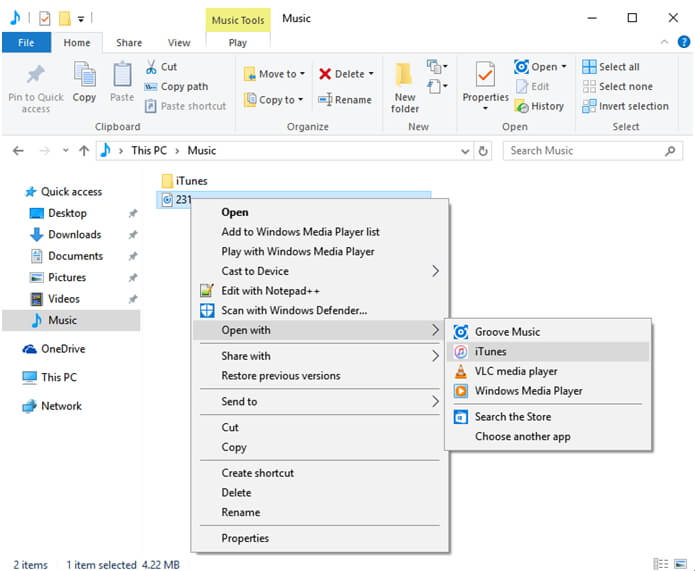Click Invert selection in the ribbon
The image size is (695, 571).
(625, 106)
